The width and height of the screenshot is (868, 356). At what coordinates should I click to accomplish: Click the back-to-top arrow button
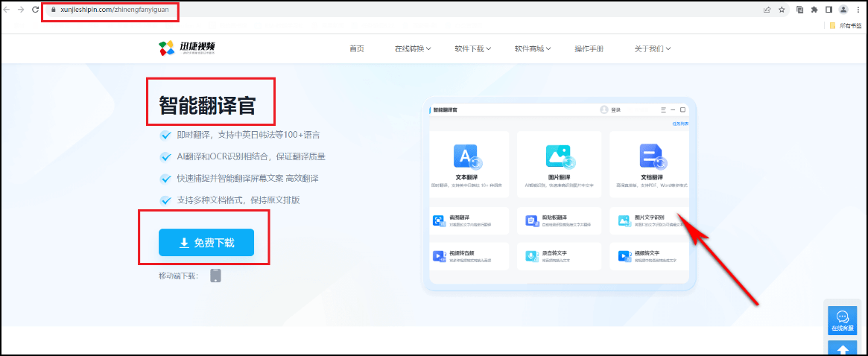843,349
